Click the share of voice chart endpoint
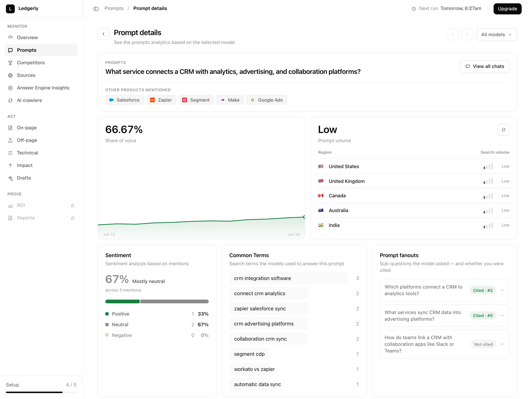 (x=304, y=217)
